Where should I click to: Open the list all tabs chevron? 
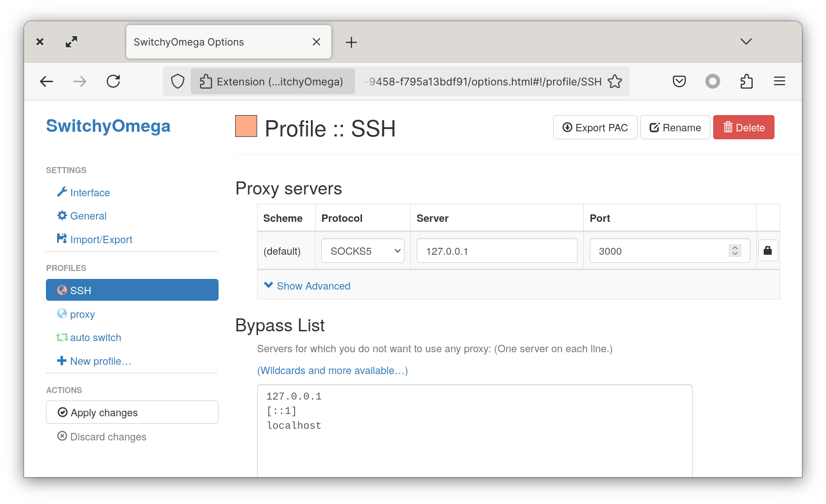[x=746, y=42]
